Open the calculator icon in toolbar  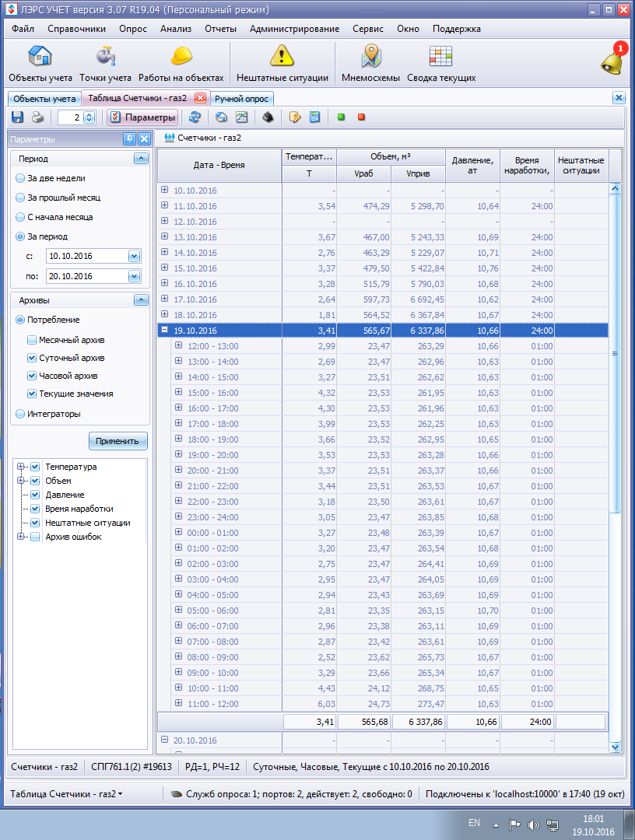[314, 117]
